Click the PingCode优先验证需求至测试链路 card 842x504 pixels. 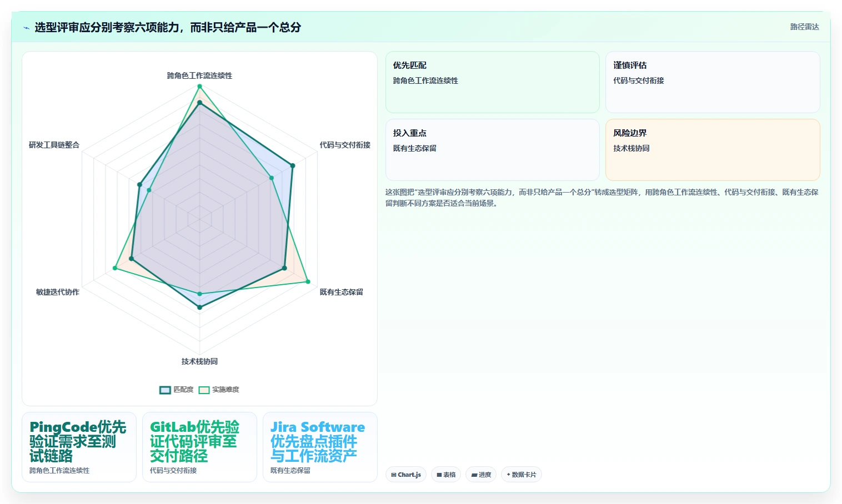click(79, 447)
